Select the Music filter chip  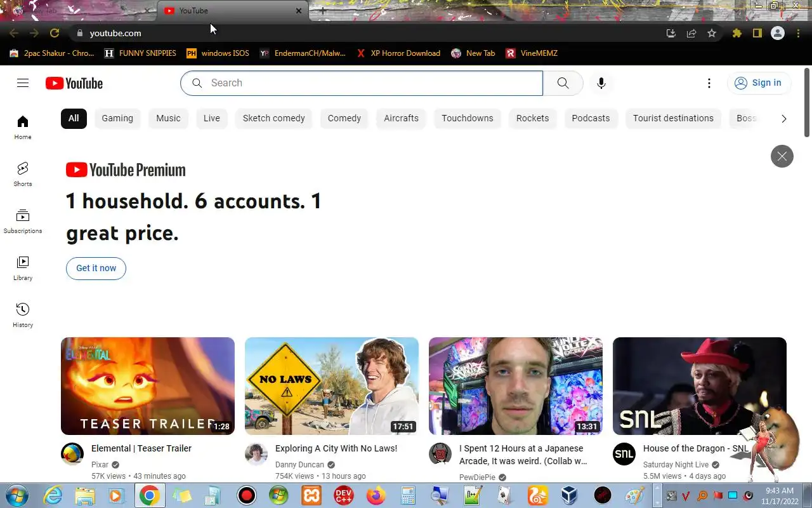[168, 118]
